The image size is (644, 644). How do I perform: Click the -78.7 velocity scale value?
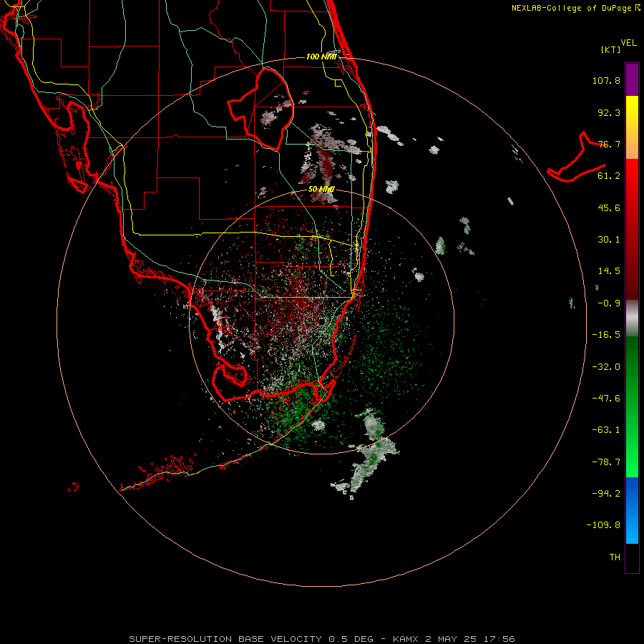pos(606,462)
